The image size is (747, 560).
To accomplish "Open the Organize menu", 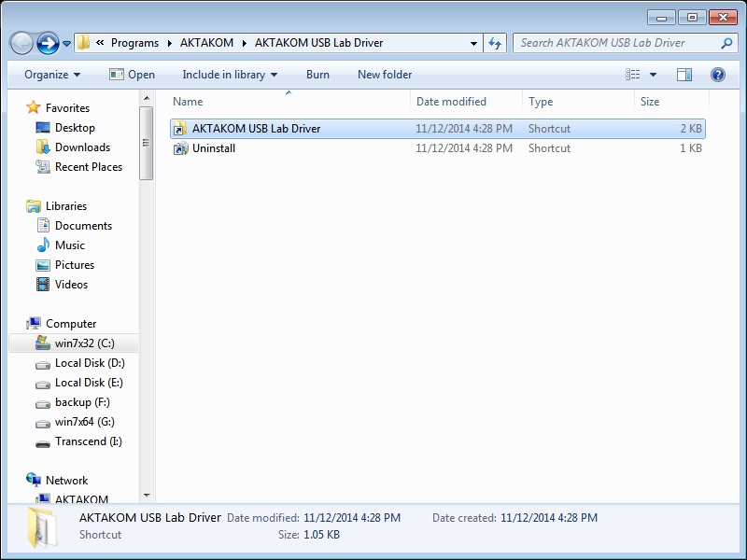I will (52, 75).
